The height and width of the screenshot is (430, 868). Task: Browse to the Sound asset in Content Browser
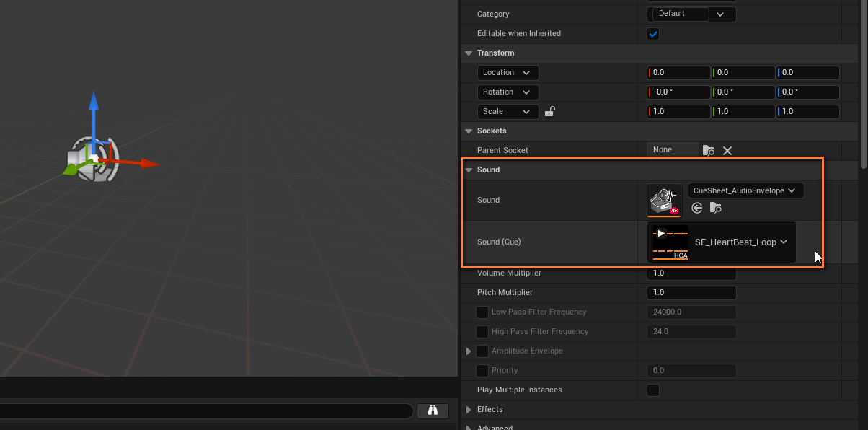(x=715, y=209)
